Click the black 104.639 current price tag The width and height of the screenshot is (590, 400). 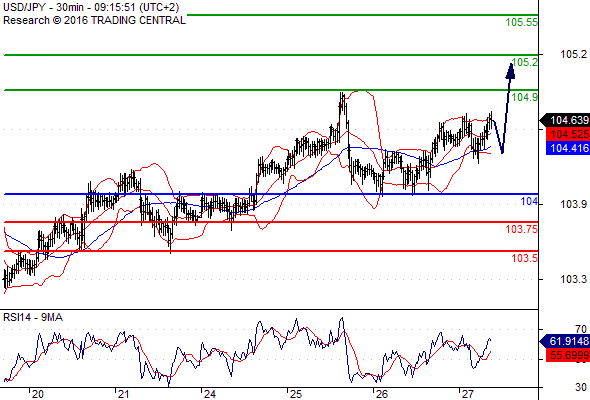(565, 120)
